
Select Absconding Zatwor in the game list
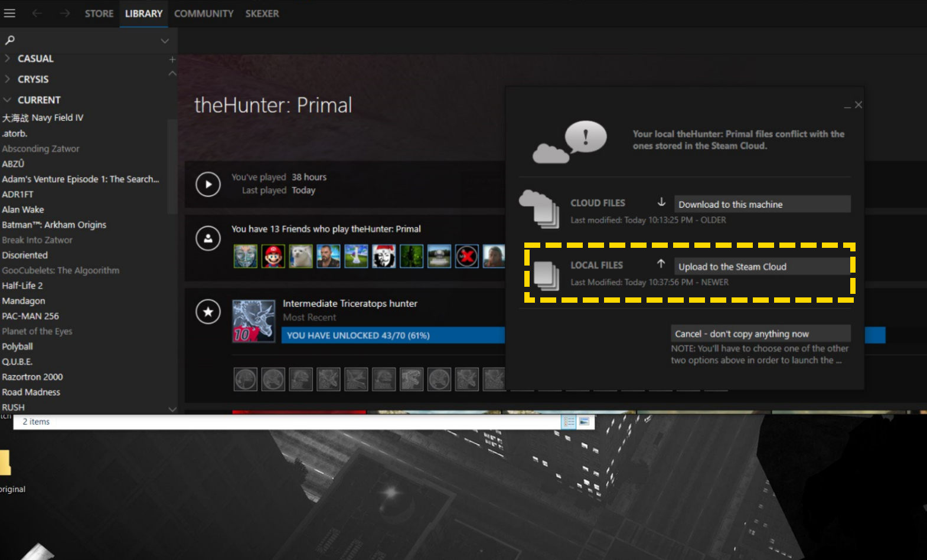pos(40,149)
